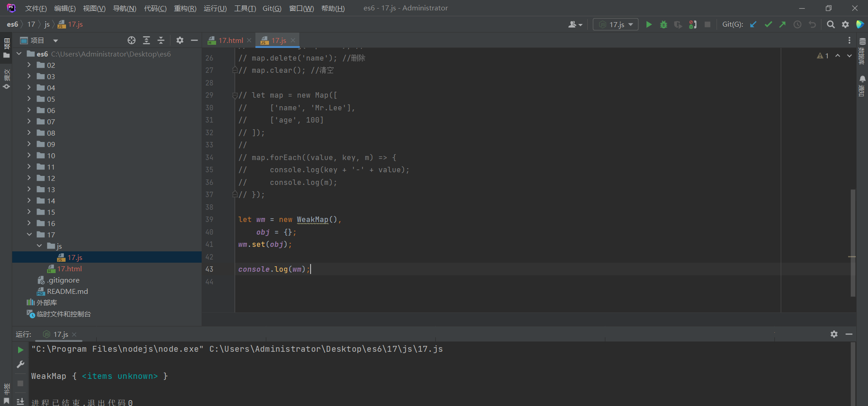Expand folder 09 in project tree

(x=29, y=144)
